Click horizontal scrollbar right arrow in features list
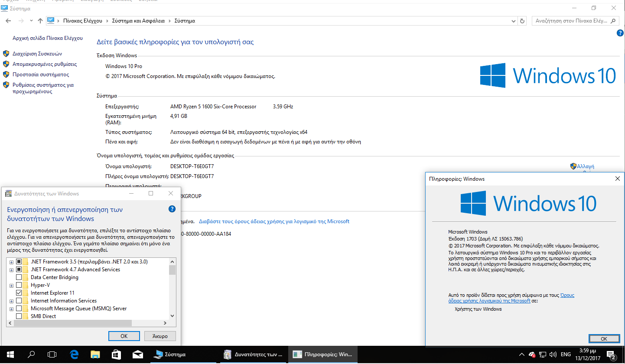Screen dimensions: 625x364 tap(165, 323)
